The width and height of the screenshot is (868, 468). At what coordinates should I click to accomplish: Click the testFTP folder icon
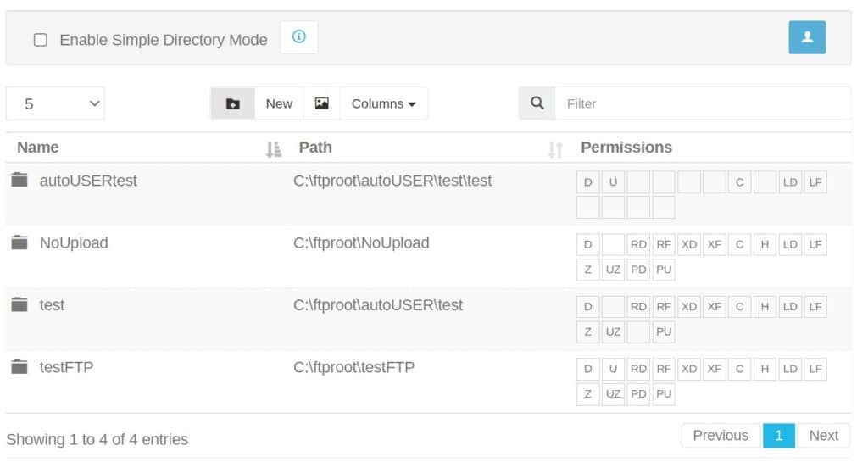(x=19, y=366)
